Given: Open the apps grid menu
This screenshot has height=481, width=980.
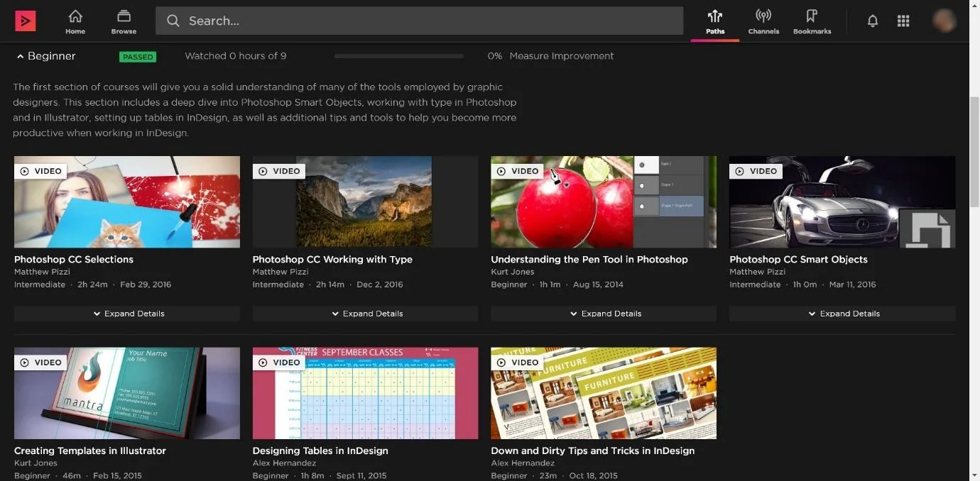Looking at the screenshot, I should (x=903, y=21).
